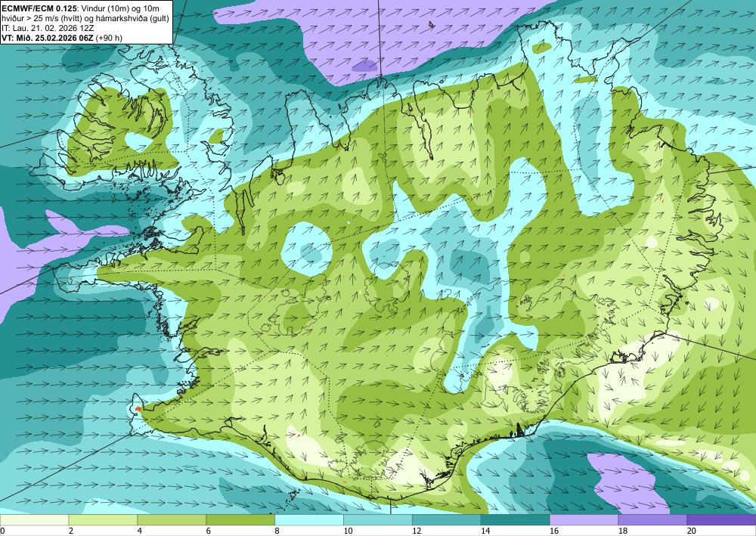Choose the olive green 6–8 legend swatch

tap(240, 520)
